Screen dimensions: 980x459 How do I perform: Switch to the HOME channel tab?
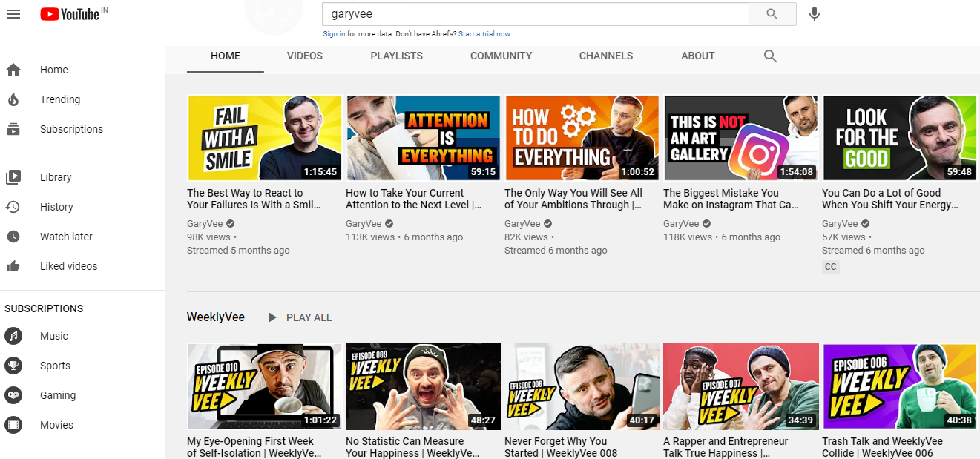coord(226,56)
